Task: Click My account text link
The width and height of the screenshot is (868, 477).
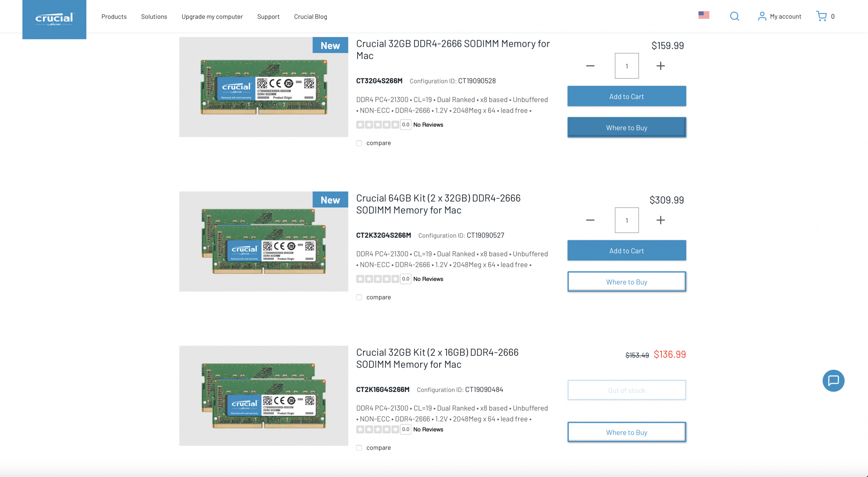Action: (786, 16)
